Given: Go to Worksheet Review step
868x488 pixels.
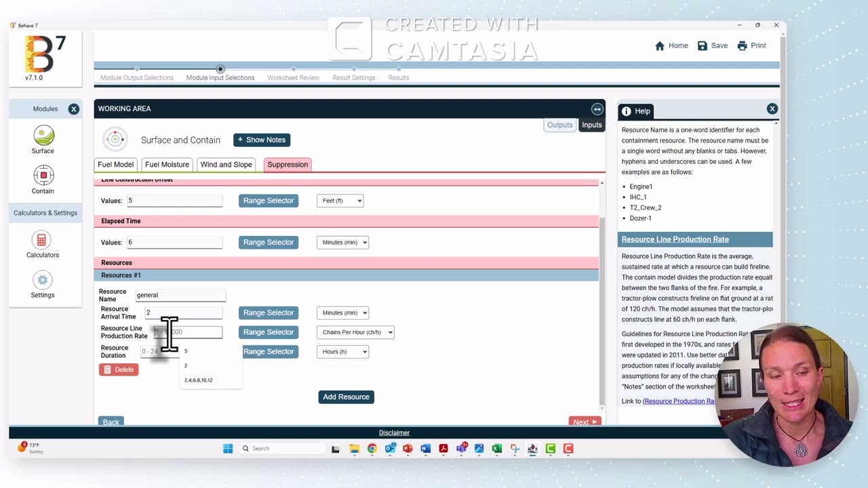Looking at the screenshot, I should point(293,77).
